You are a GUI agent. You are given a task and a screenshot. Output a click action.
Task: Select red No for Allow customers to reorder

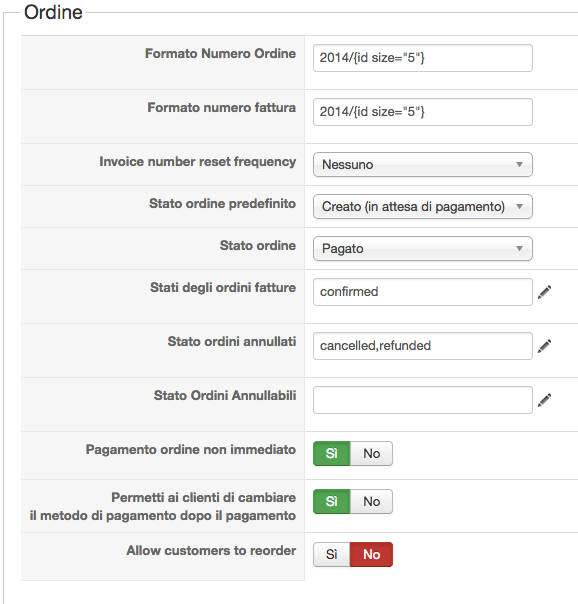pyautogui.click(x=372, y=554)
